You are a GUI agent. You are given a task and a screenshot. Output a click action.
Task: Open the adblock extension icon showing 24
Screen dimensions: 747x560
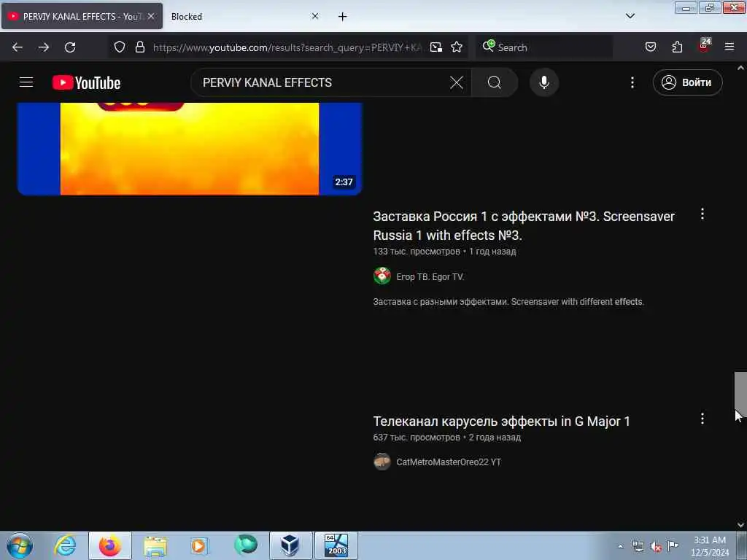click(x=704, y=46)
